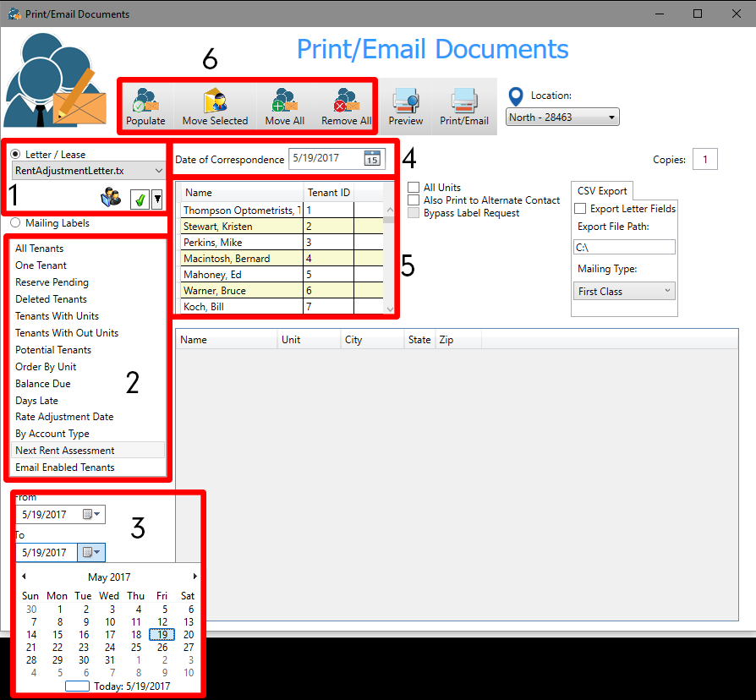The width and height of the screenshot is (756, 700).
Task: Switch to the CSV Export tab
Action: click(x=602, y=191)
